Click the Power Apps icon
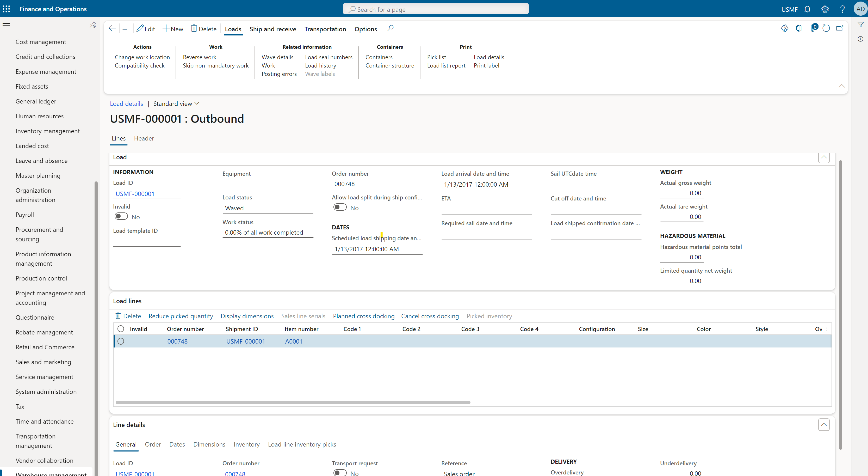 785,28
